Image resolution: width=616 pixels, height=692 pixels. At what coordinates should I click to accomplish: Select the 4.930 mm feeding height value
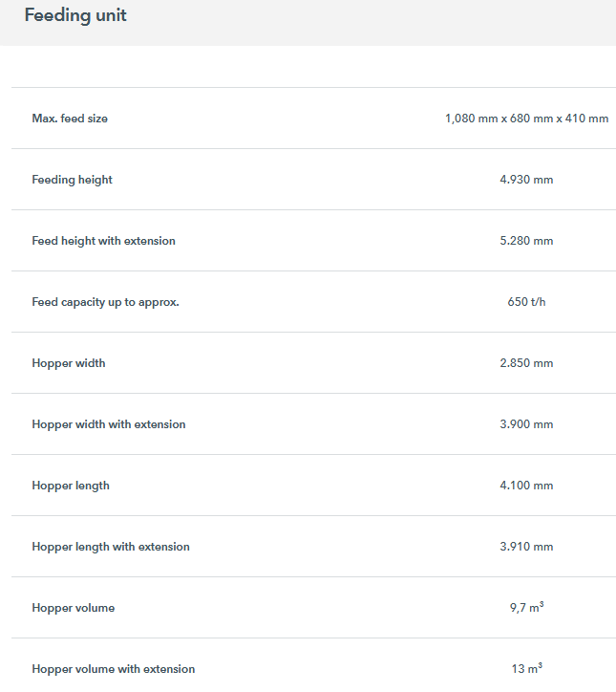tap(526, 180)
